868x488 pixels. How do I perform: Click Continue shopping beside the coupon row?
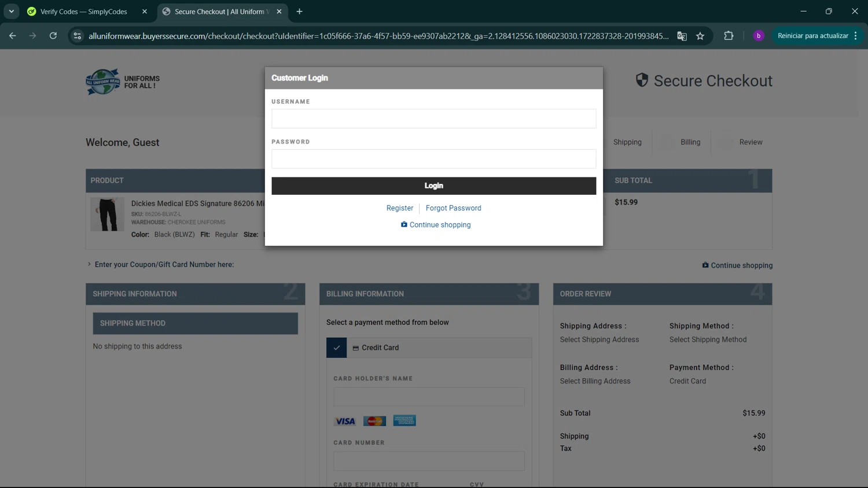pyautogui.click(x=737, y=265)
